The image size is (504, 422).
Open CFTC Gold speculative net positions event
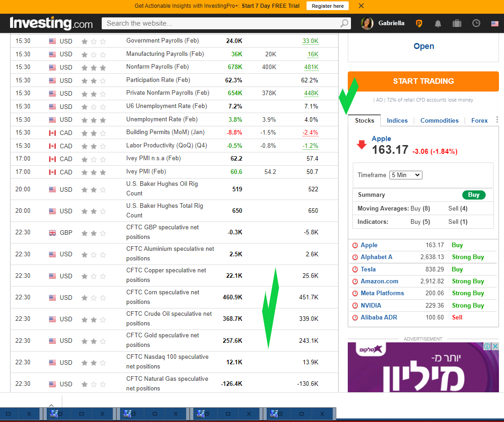point(163,340)
